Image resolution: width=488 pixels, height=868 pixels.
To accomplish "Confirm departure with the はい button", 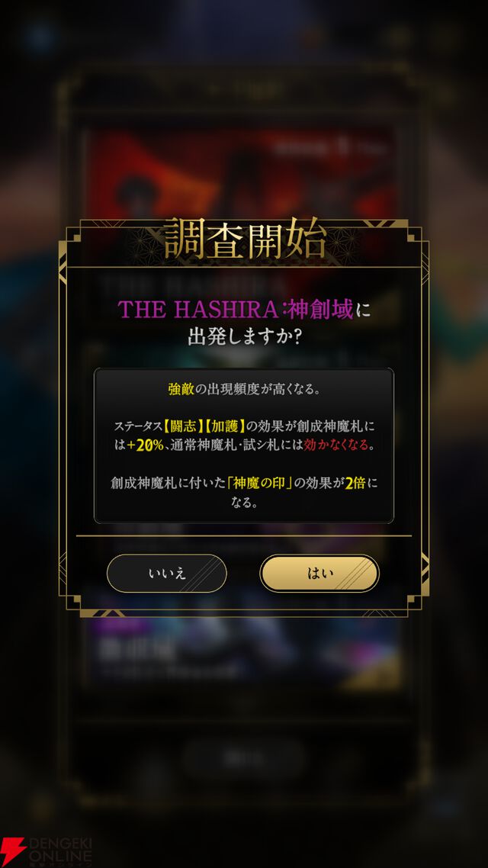I will [319, 574].
